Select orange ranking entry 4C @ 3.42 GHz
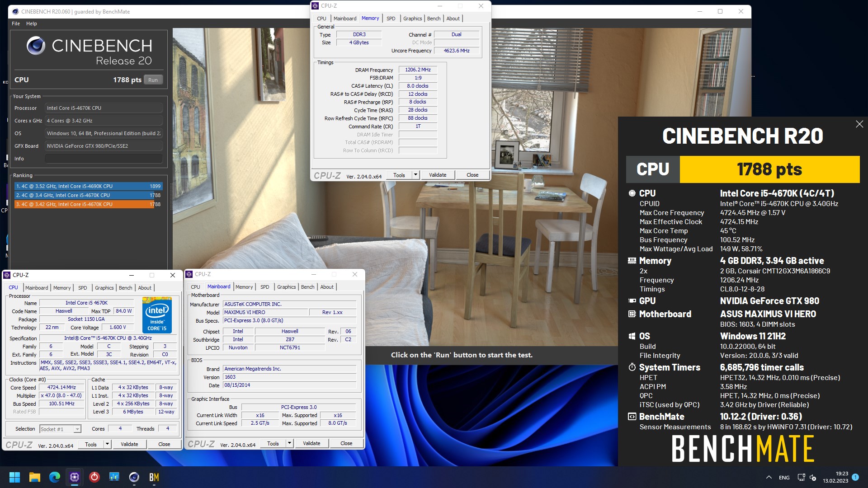 [x=88, y=204]
